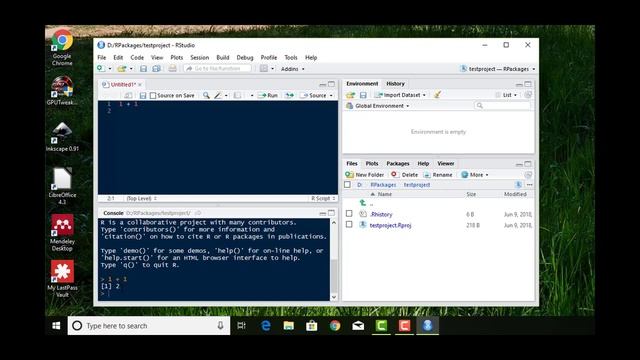Click the Open File folder icon in main toolbar
The height and width of the screenshot is (360, 640).
(x=122, y=69)
